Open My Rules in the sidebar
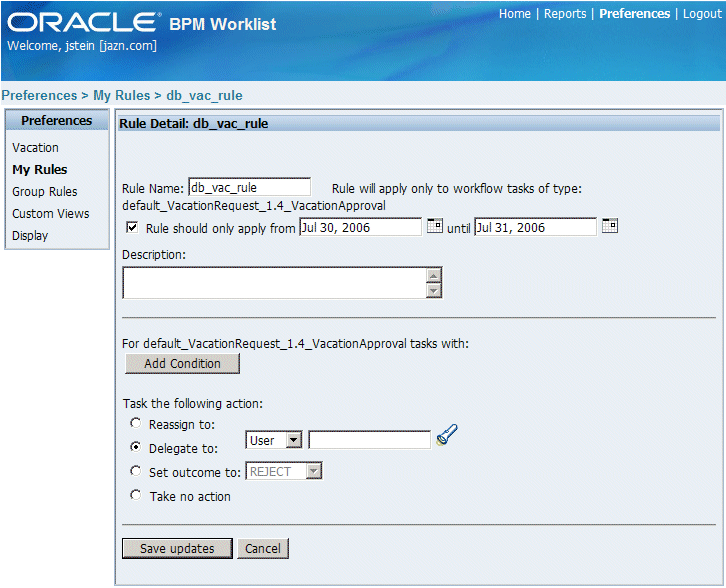 (x=40, y=169)
